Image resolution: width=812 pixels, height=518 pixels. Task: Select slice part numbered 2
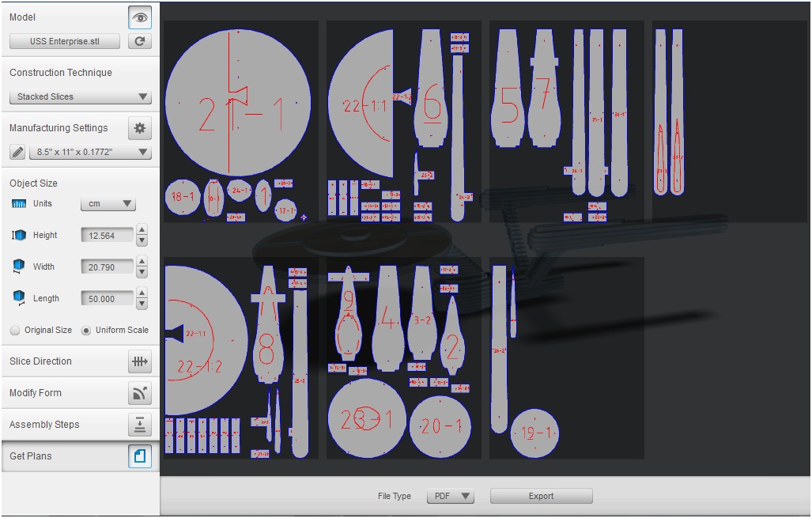pyautogui.click(x=452, y=335)
